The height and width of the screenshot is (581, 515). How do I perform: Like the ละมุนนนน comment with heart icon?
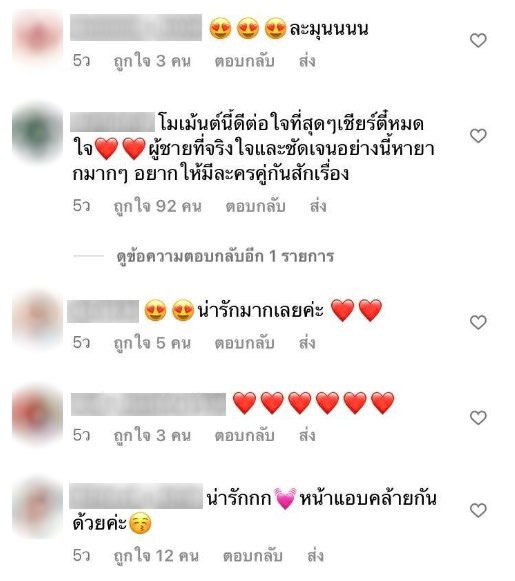[478, 40]
